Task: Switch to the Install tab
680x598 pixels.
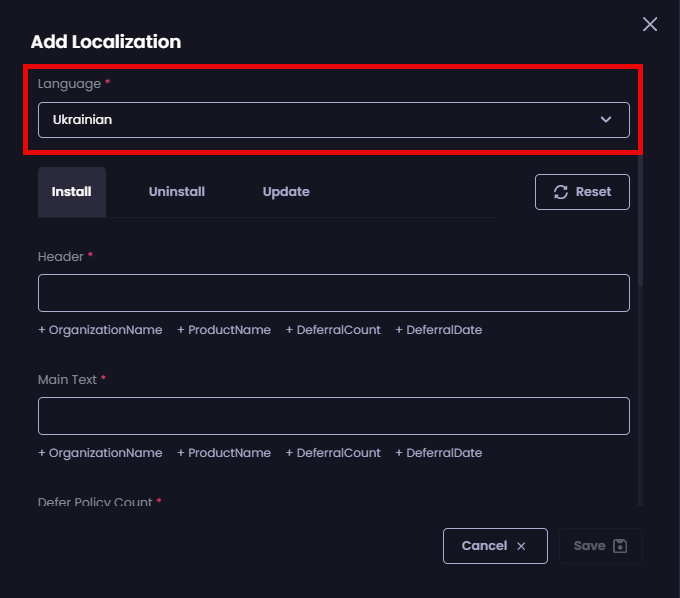Action: point(72,192)
